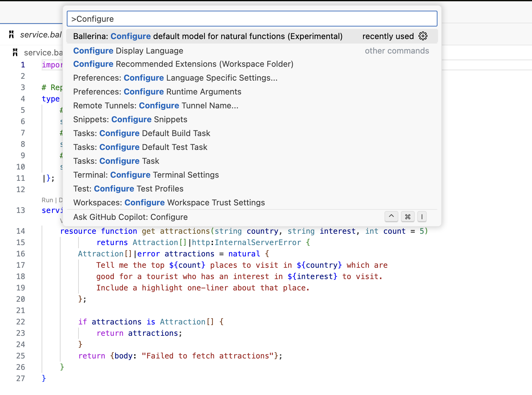532x395 pixels.
Task: Click the ${country} interpolation on line 17
Action: point(319,265)
